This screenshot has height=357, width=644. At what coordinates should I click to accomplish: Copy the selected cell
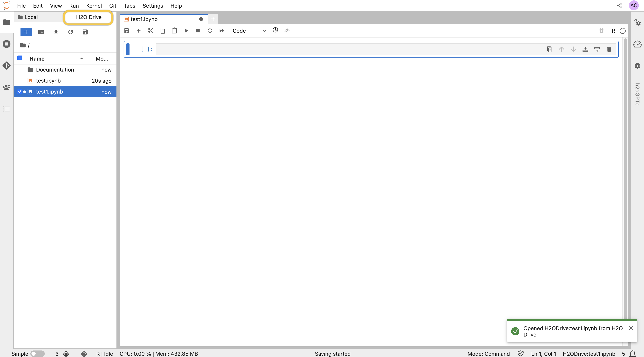162,31
